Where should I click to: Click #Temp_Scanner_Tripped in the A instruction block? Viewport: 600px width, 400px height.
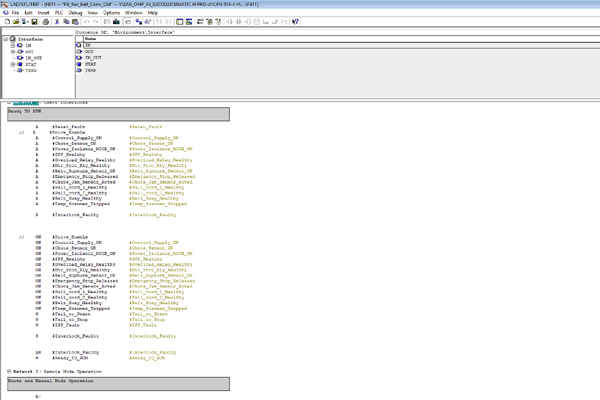81,204
